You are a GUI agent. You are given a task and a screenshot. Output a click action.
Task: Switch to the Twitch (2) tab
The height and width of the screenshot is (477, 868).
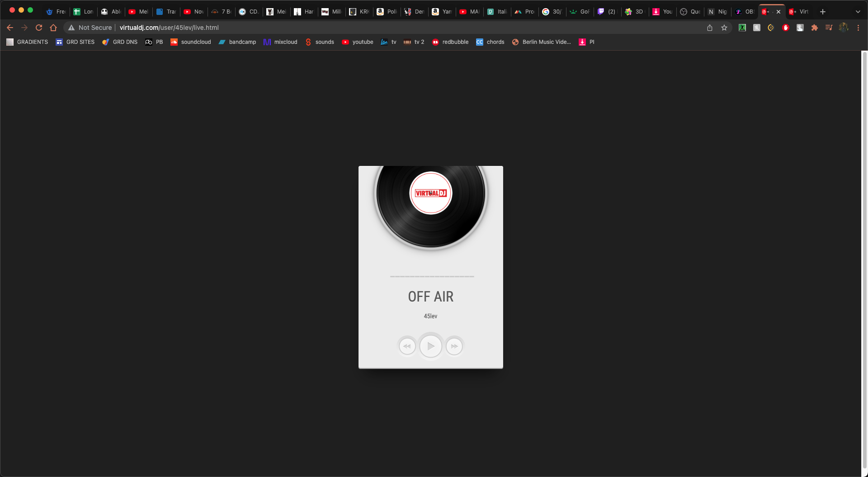pos(607,12)
